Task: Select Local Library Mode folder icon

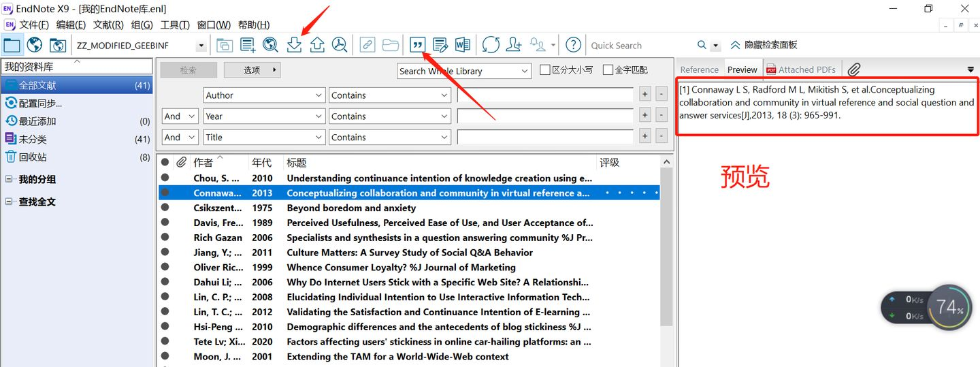Action: coord(12,45)
